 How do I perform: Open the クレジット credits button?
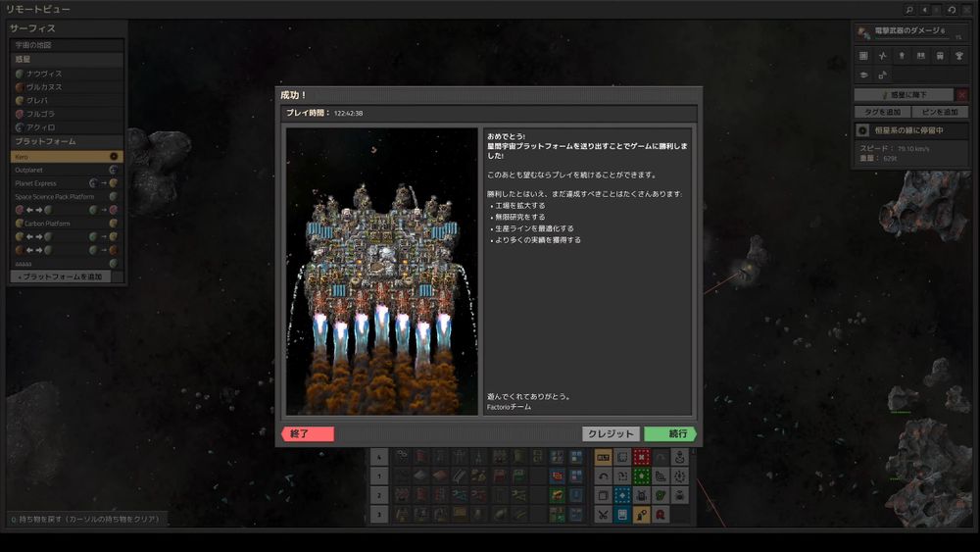pyautogui.click(x=611, y=433)
